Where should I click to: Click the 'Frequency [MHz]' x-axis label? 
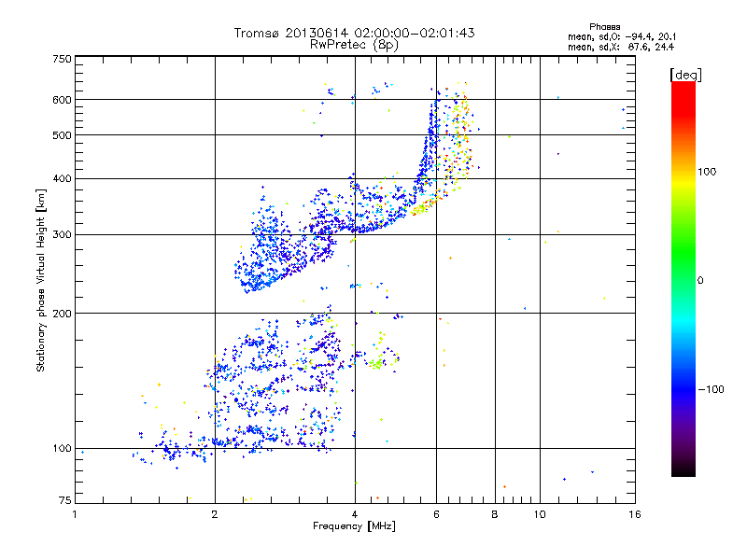pyautogui.click(x=354, y=526)
